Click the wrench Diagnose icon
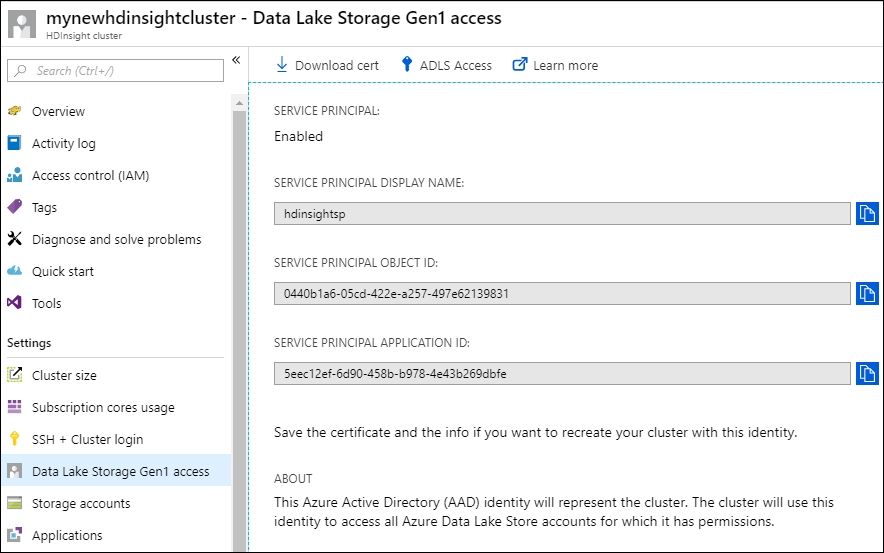 [15, 239]
